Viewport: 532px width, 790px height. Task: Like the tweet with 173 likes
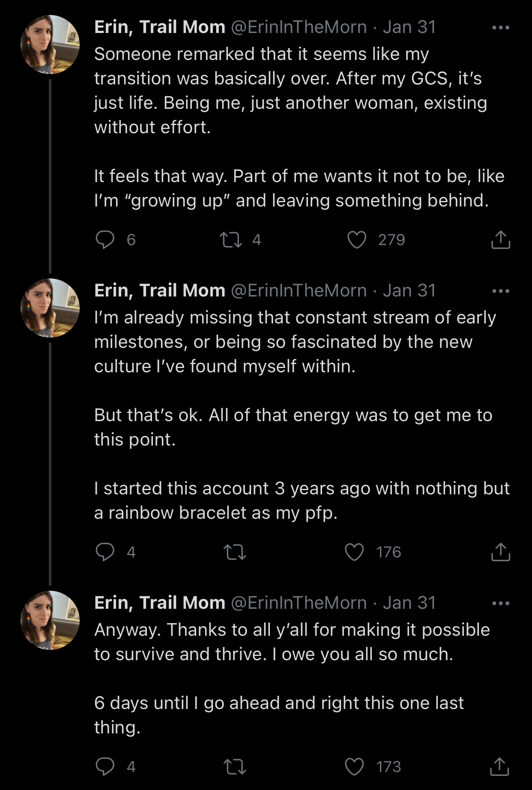point(354,766)
